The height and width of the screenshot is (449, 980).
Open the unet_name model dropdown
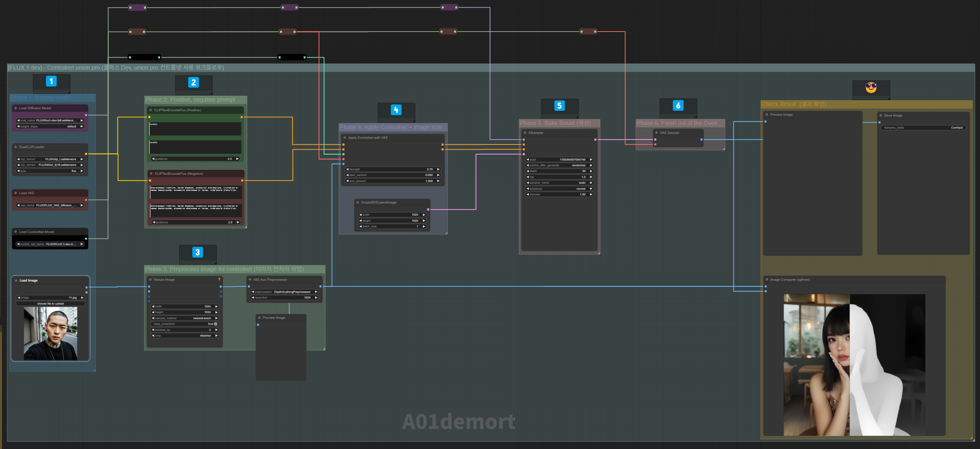click(x=50, y=121)
